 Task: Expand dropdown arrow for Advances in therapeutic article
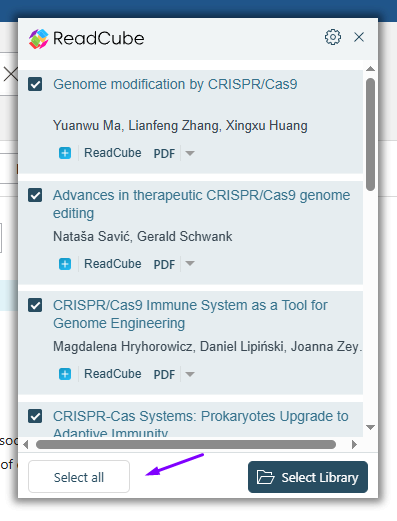[x=190, y=264]
